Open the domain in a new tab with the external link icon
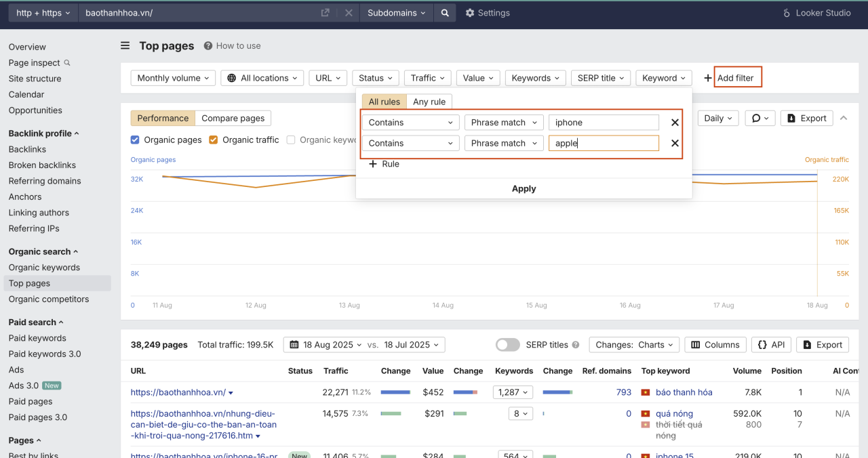This screenshot has height=458, width=868. (x=325, y=13)
